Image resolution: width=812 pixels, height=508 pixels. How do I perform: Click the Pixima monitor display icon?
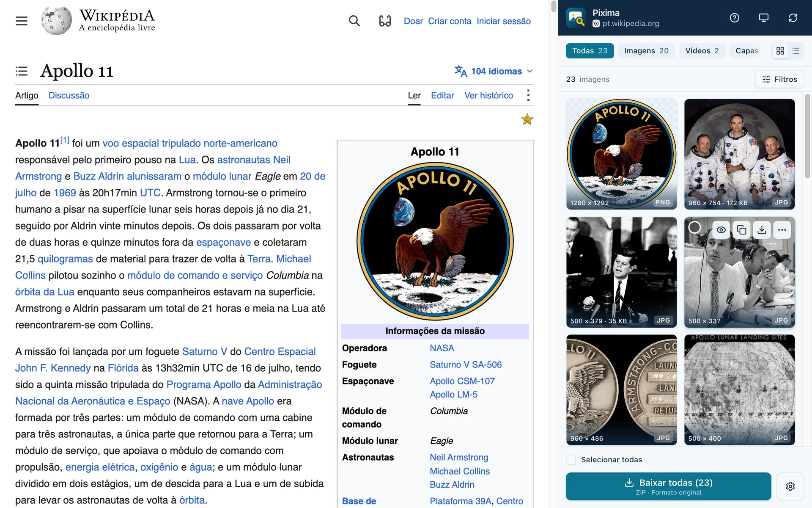(x=763, y=18)
